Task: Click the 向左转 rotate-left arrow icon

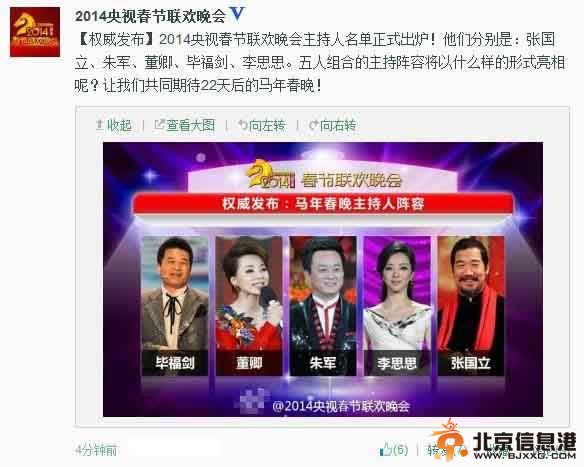Action: click(x=242, y=125)
